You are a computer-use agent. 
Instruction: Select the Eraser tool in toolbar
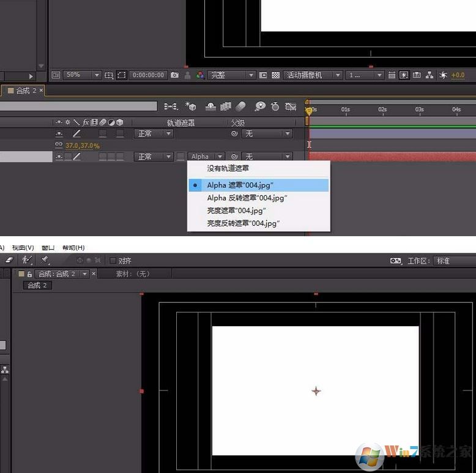point(9,261)
